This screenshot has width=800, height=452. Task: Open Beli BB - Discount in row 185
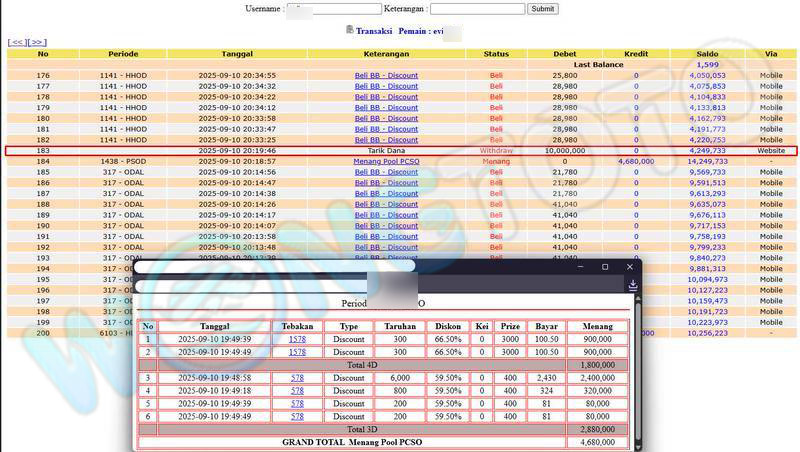click(386, 171)
